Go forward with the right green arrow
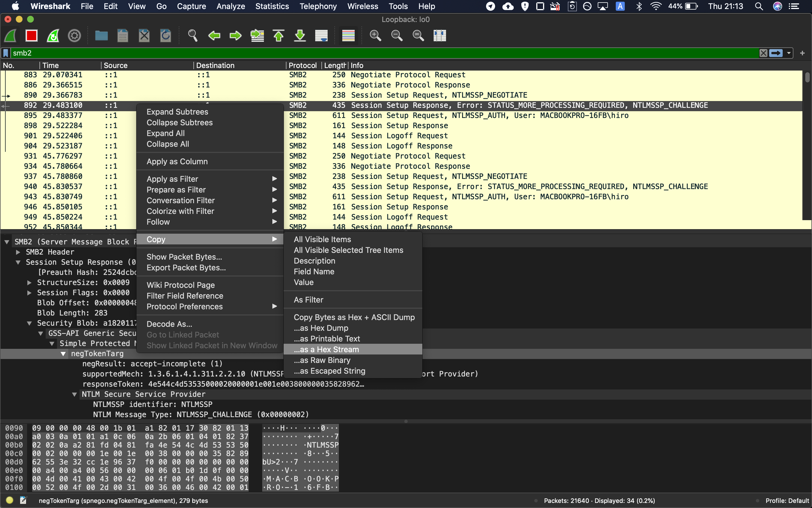Viewport: 812px width, 508px height. pyautogui.click(x=235, y=36)
